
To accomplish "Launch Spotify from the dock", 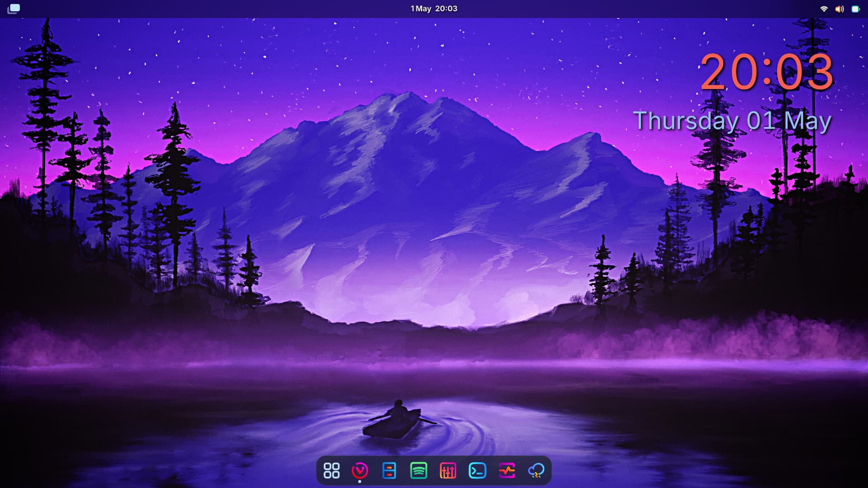I will coord(419,470).
